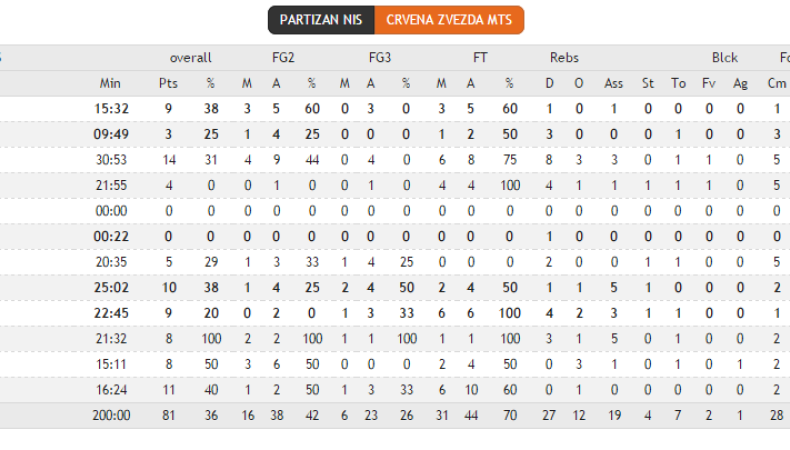Screen dimensions: 790x450
Task: Click the To column header
Action: coord(679,83)
